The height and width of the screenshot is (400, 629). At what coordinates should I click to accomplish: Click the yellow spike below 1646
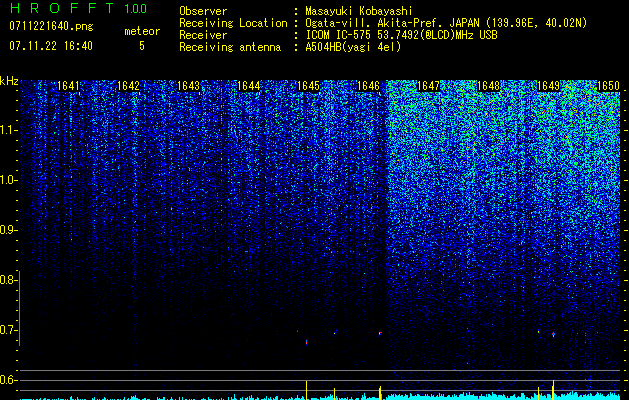click(x=380, y=393)
